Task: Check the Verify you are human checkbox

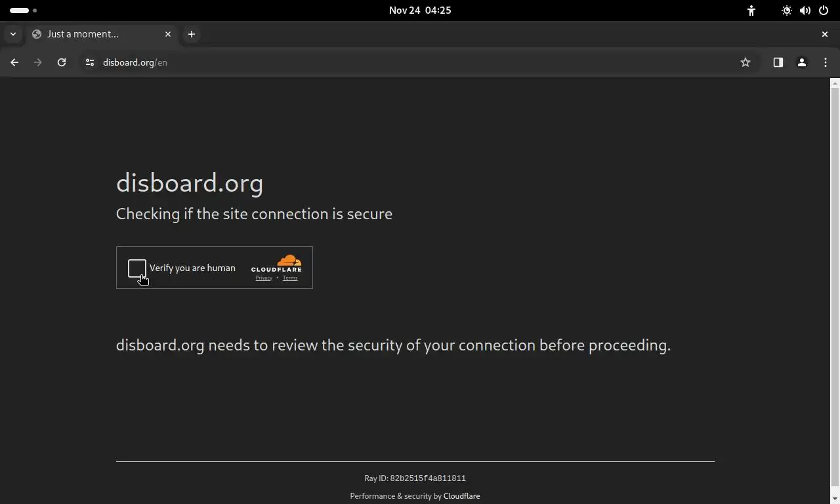Action: (x=136, y=268)
